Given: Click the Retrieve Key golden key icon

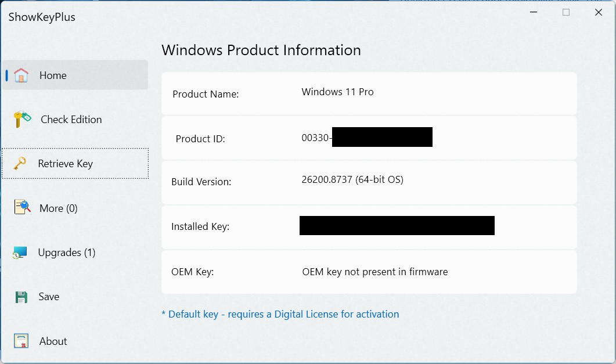Looking at the screenshot, I should 20,163.
